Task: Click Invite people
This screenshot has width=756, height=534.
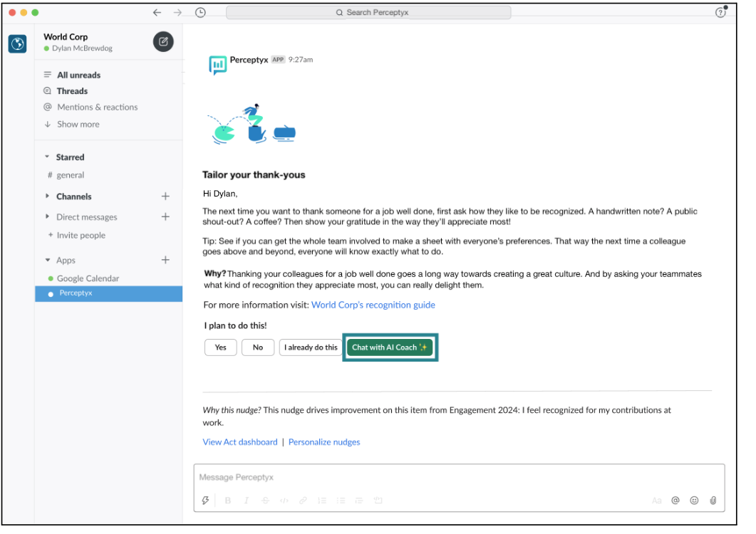Action: tap(81, 236)
